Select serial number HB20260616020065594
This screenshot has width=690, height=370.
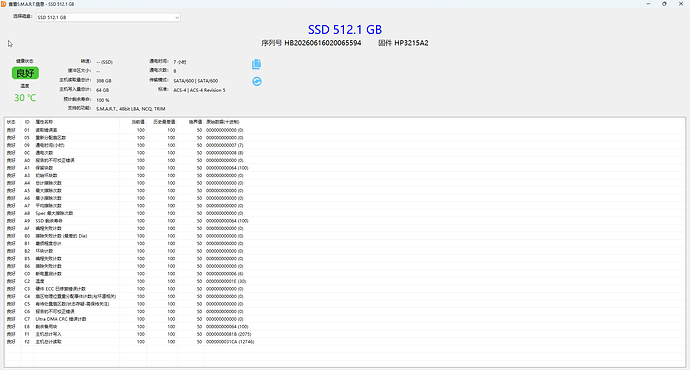pyautogui.click(x=323, y=43)
